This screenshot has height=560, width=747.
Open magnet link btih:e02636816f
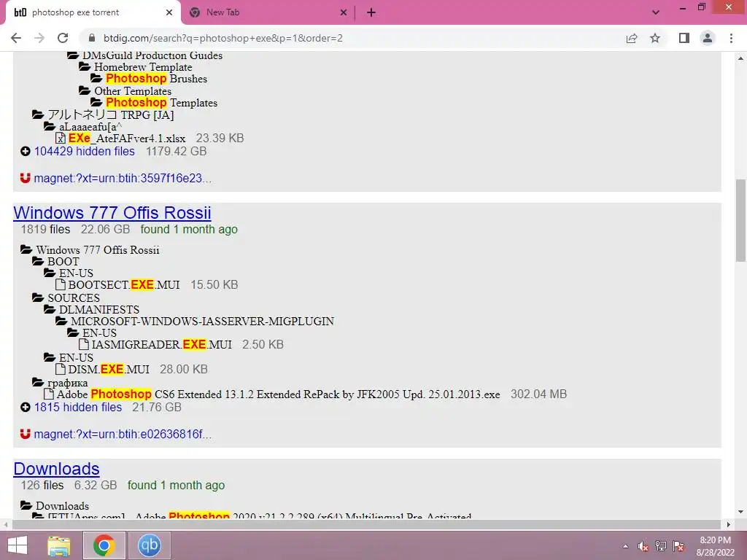123,434
